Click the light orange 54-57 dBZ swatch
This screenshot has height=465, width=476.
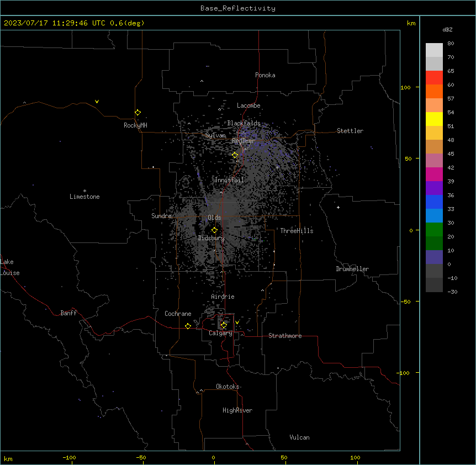point(434,105)
